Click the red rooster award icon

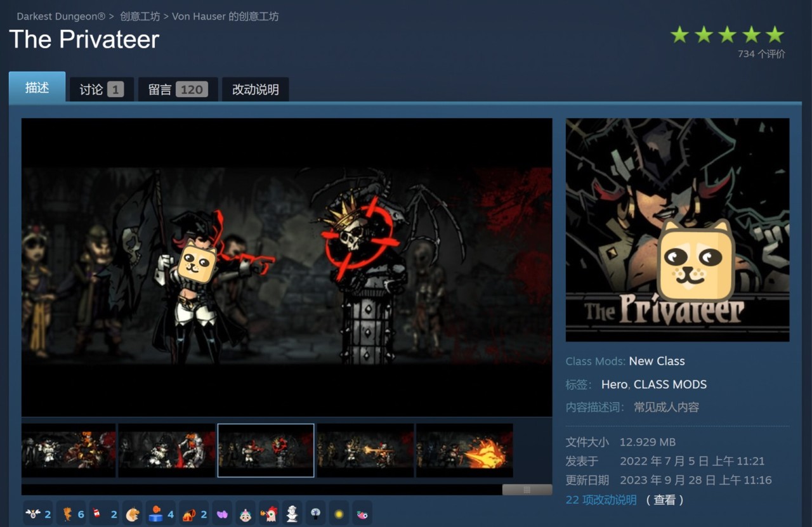tap(269, 514)
